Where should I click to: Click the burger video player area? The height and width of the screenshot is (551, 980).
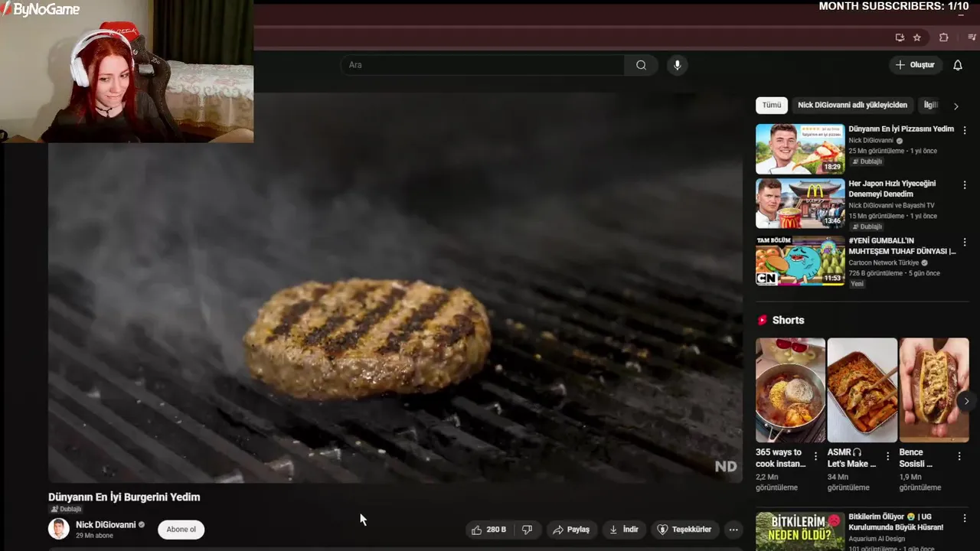tap(395, 288)
